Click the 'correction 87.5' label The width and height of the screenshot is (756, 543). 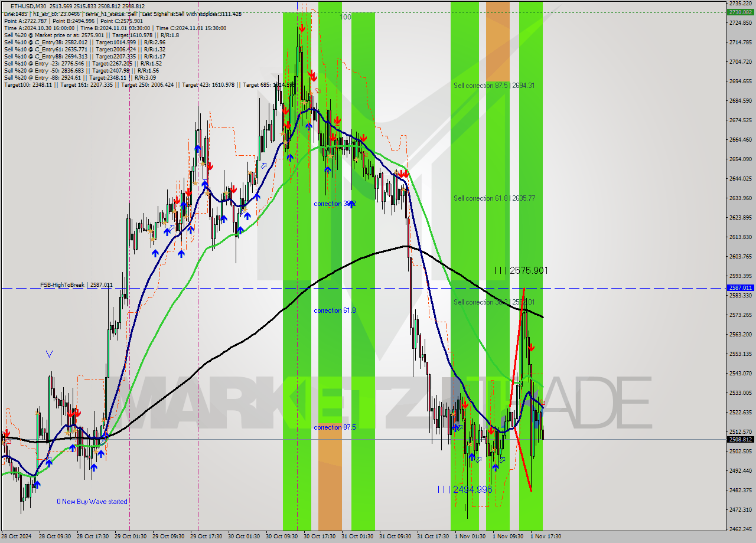tap(335, 427)
